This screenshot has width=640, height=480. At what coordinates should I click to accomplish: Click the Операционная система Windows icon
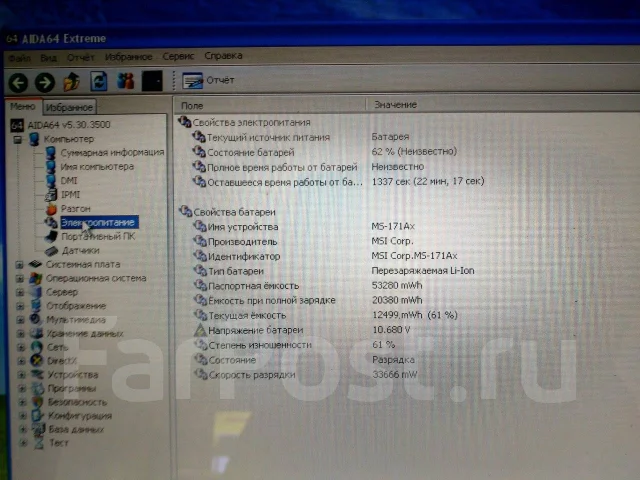[x=36, y=279]
